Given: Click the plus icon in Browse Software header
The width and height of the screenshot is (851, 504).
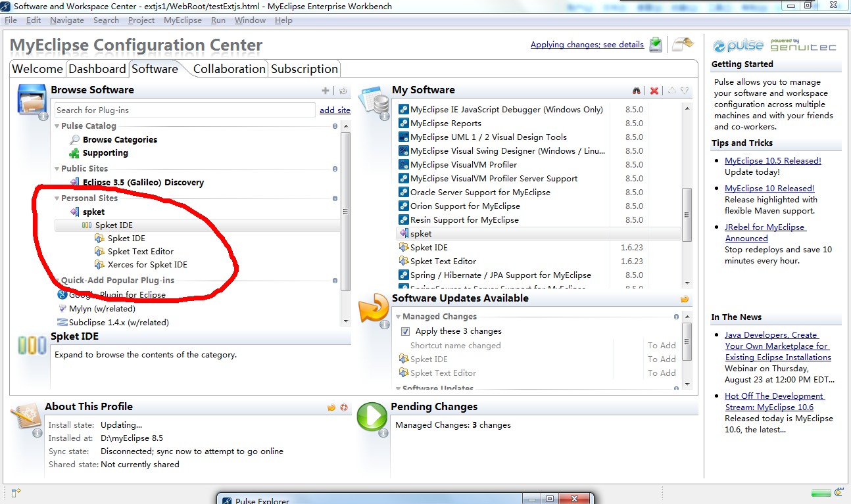Looking at the screenshot, I should (325, 91).
